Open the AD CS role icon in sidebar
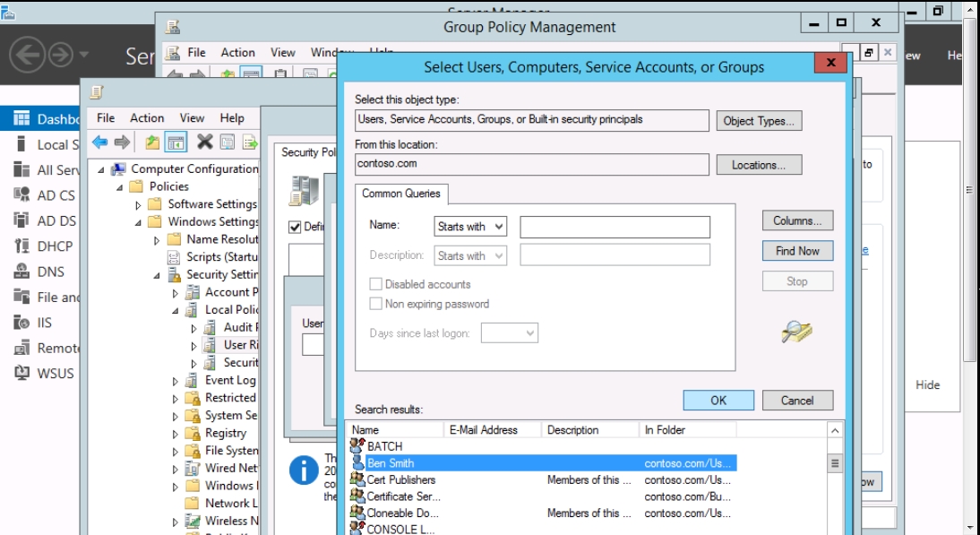 tap(21, 195)
